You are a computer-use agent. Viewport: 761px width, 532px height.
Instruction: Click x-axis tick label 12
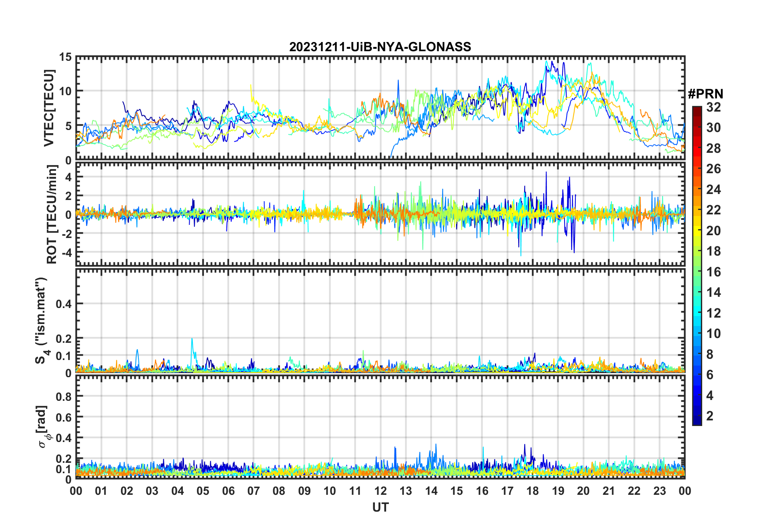point(380,491)
